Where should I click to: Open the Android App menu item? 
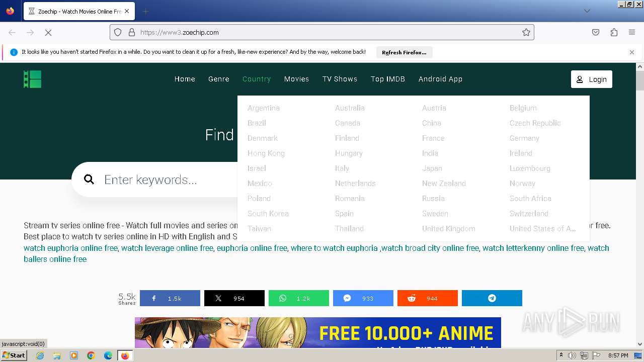coord(440,79)
